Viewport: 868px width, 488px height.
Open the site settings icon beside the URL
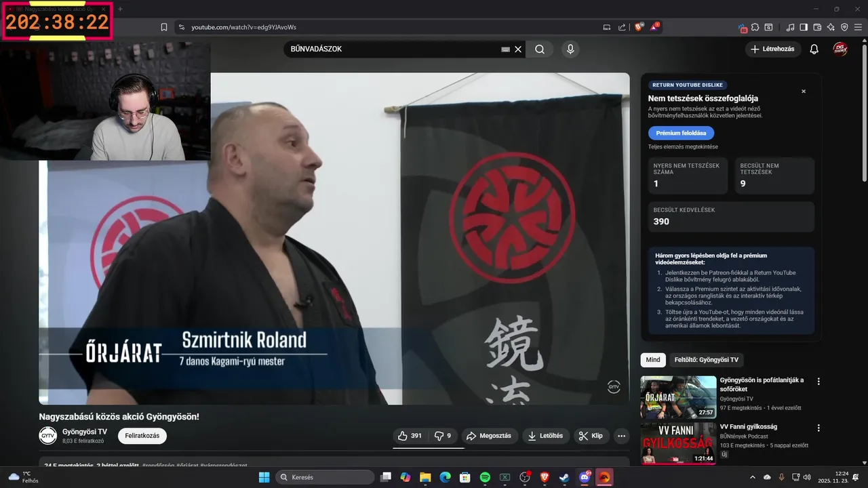click(181, 27)
